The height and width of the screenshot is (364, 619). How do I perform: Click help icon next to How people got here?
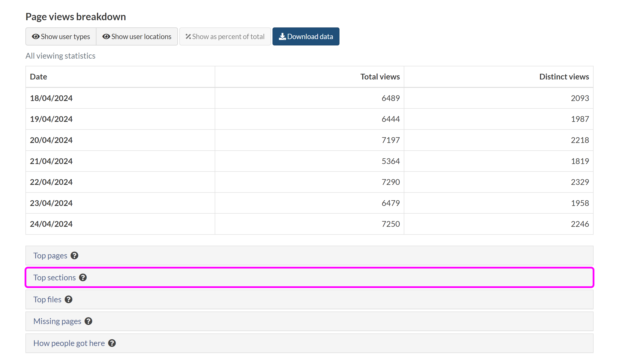pos(112,343)
